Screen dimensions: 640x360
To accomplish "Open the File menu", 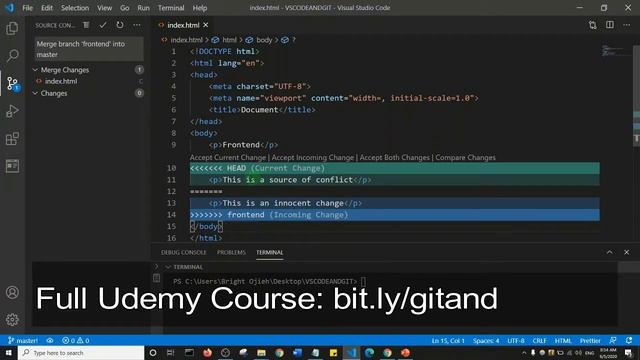I will pos(27,8).
